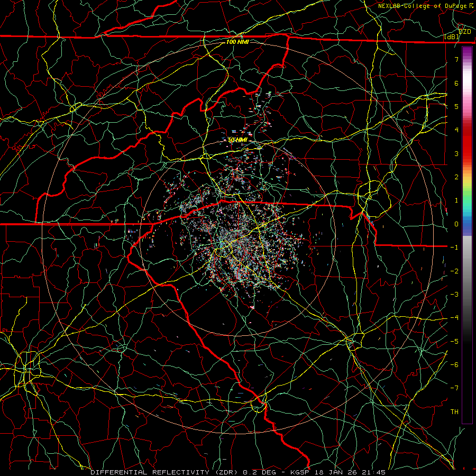Click the [dB] unit label
The width and height of the screenshot is (476, 476).
pos(452,37)
